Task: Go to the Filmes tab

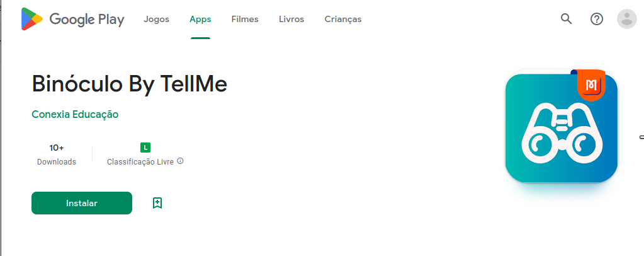Action: 245,19
